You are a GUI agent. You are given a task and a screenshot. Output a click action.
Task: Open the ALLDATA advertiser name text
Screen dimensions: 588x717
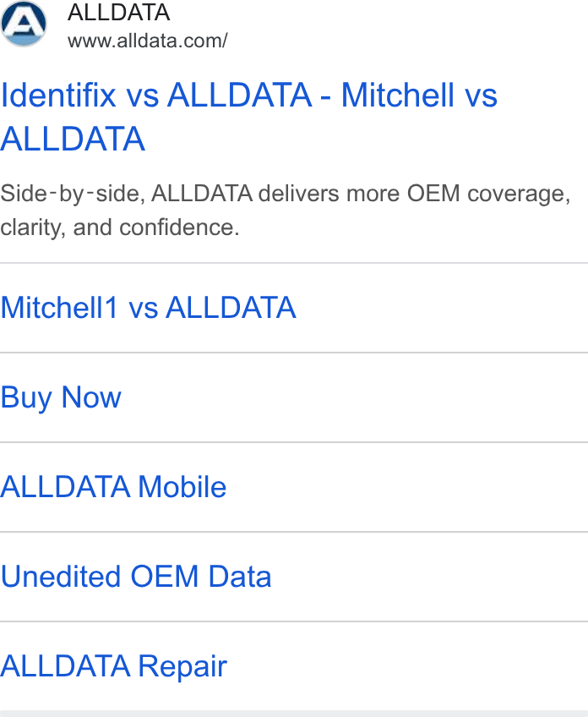(119, 13)
